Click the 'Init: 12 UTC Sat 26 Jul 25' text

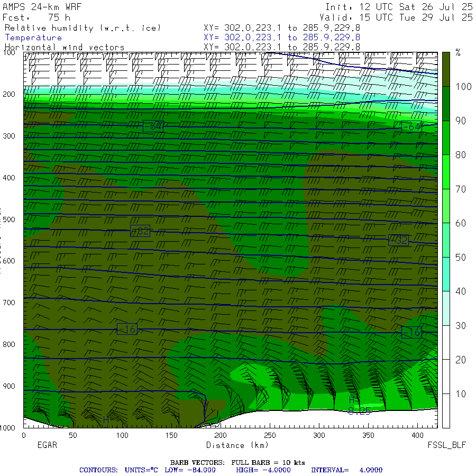coord(399,7)
